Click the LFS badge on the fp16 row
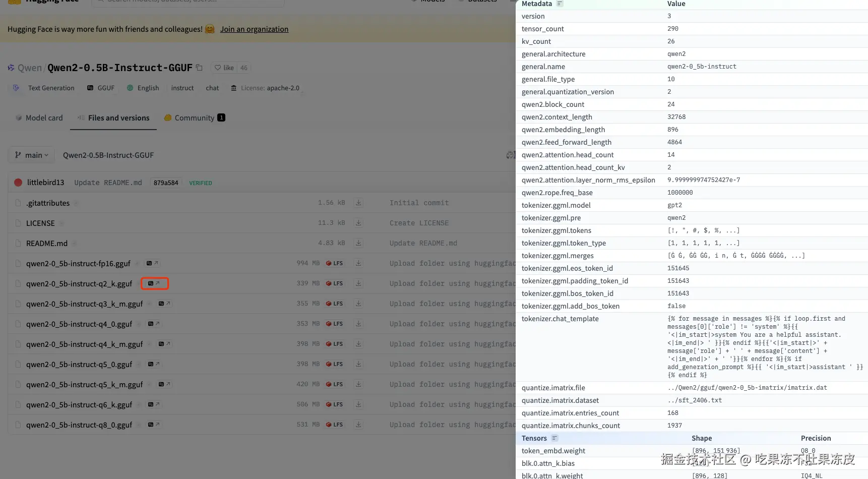The width and height of the screenshot is (868, 479). 334,263
